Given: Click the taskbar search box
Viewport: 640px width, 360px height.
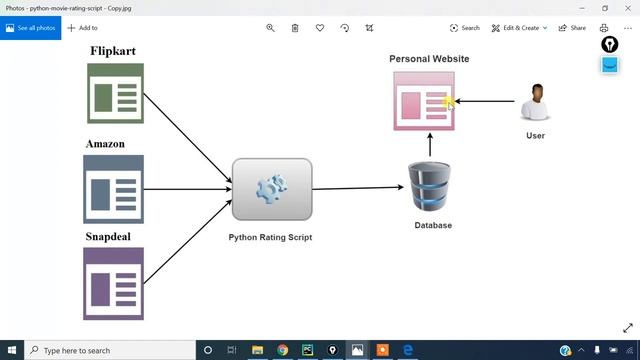Looking at the screenshot, I should pos(110,350).
